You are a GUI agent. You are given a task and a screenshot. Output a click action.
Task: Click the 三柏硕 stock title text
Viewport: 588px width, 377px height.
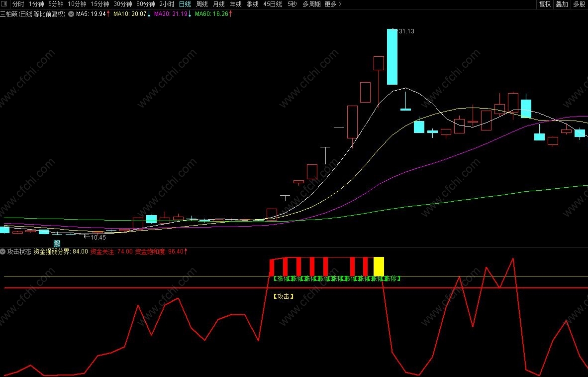coord(33,14)
